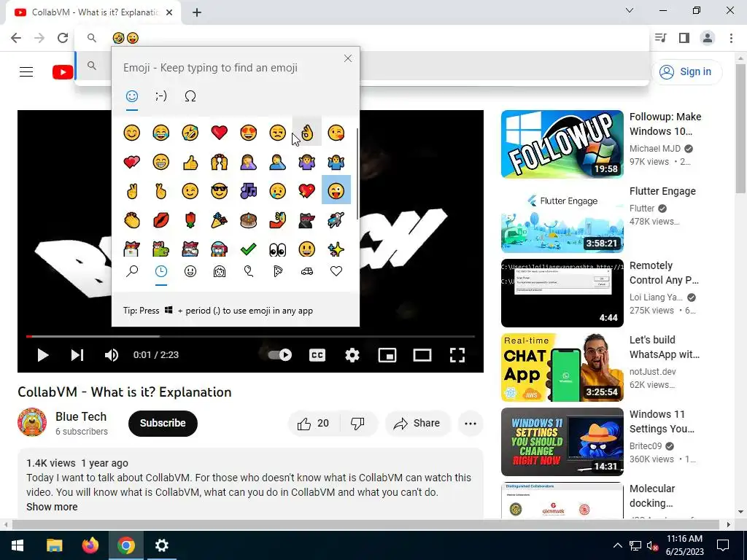Select the red heart emoji

[219, 133]
